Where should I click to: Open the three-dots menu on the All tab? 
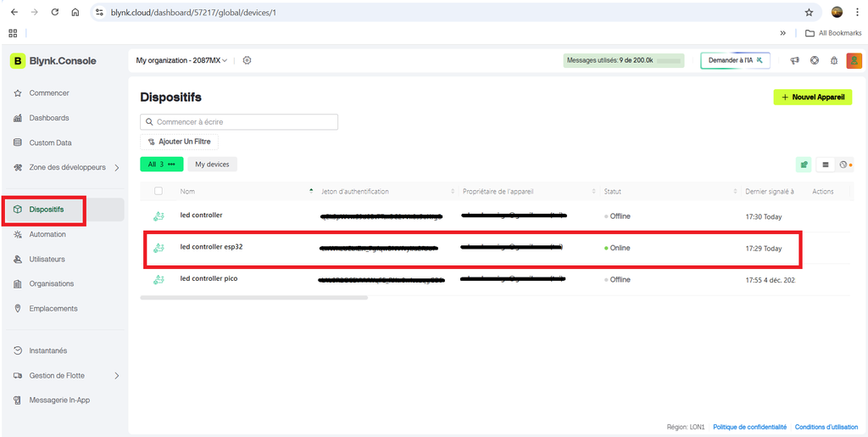[171, 164]
